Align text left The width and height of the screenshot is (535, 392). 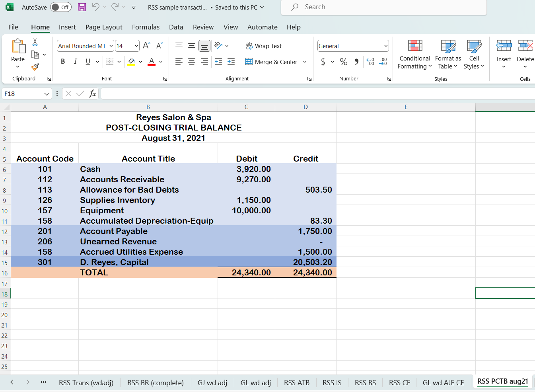179,62
